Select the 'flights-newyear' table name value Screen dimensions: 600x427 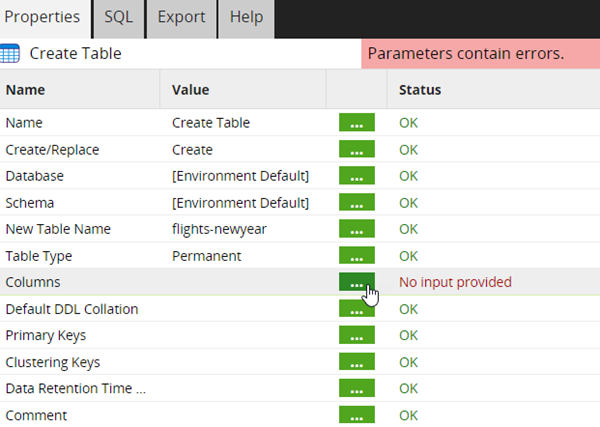(x=219, y=229)
